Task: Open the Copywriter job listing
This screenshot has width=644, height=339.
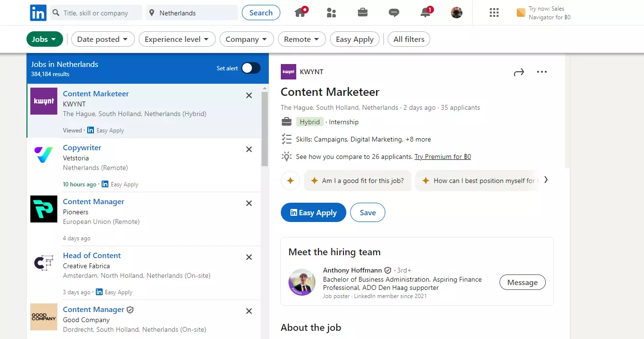Action: (x=82, y=147)
